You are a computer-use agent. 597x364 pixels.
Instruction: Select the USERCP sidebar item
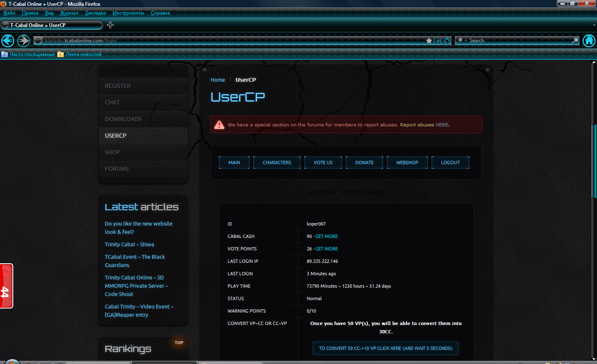pos(143,136)
